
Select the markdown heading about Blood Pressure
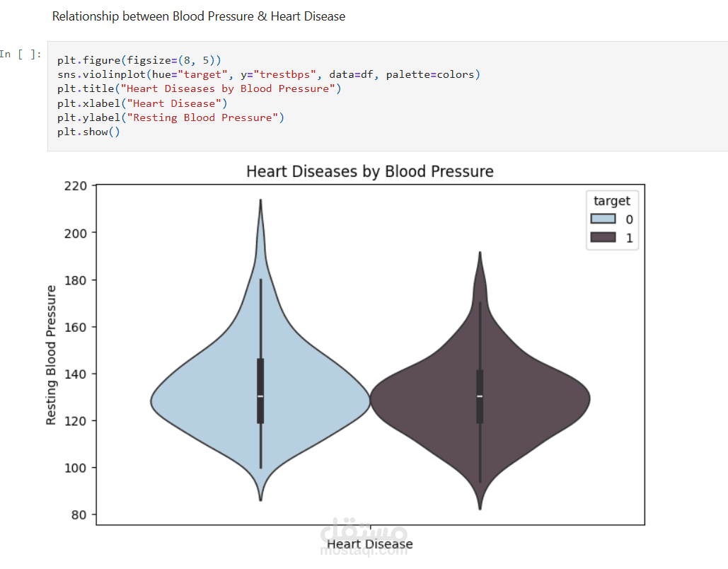click(199, 16)
